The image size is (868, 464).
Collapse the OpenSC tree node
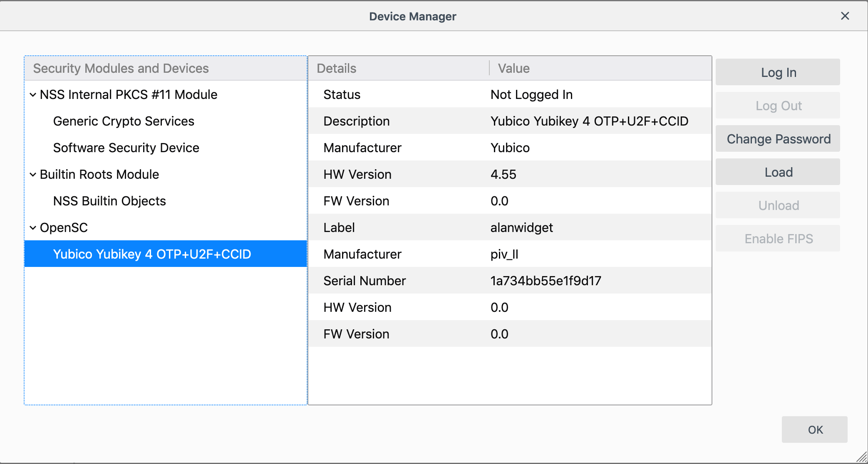[x=33, y=228]
